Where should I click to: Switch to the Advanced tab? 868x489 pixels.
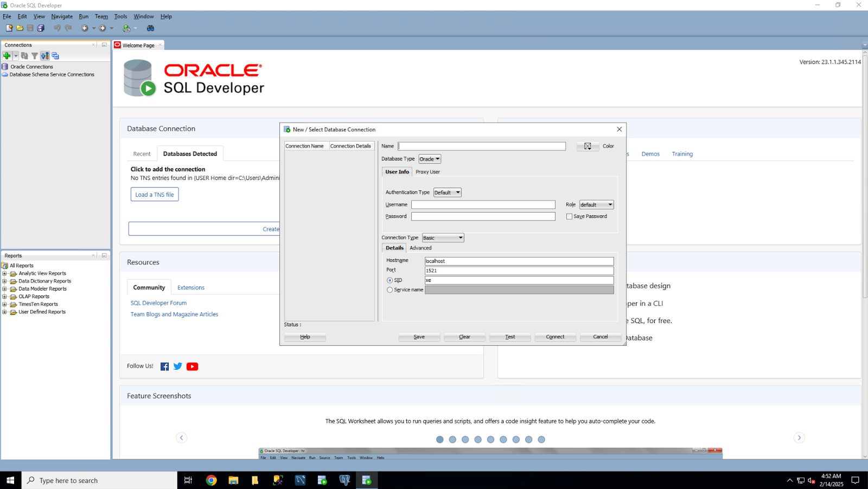pyautogui.click(x=420, y=248)
